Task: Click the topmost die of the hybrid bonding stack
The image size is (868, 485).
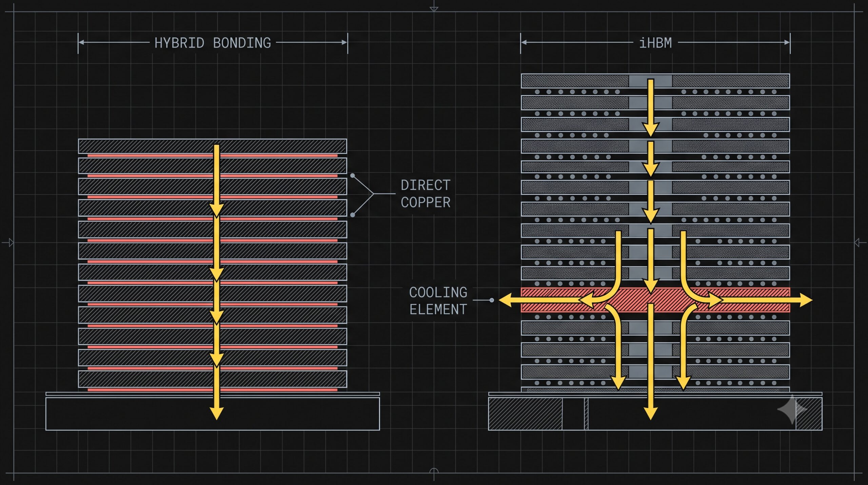Action: pos(213,146)
